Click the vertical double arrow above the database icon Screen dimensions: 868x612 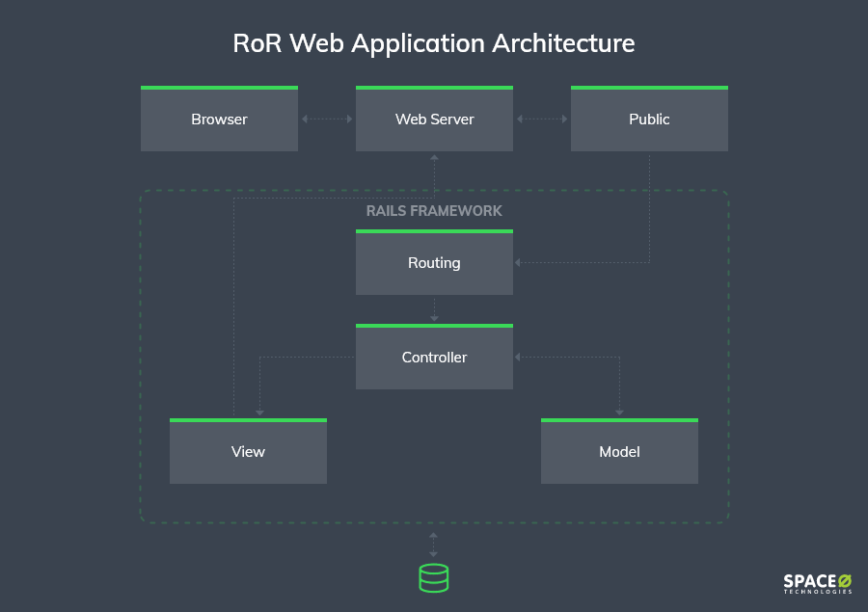(x=433, y=544)
